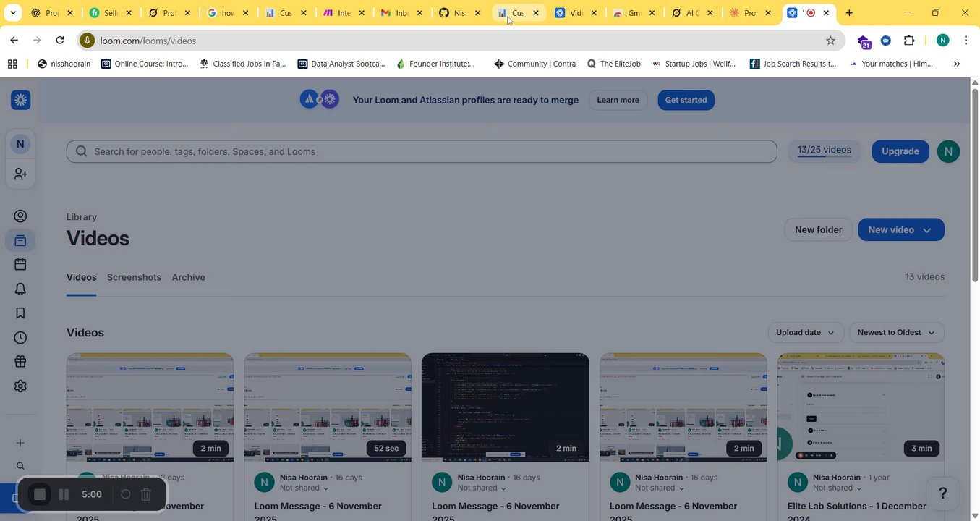Click the plus icon in sidebar
The width and height of the screenshot is (980, 521).
(x=20, y=443)
